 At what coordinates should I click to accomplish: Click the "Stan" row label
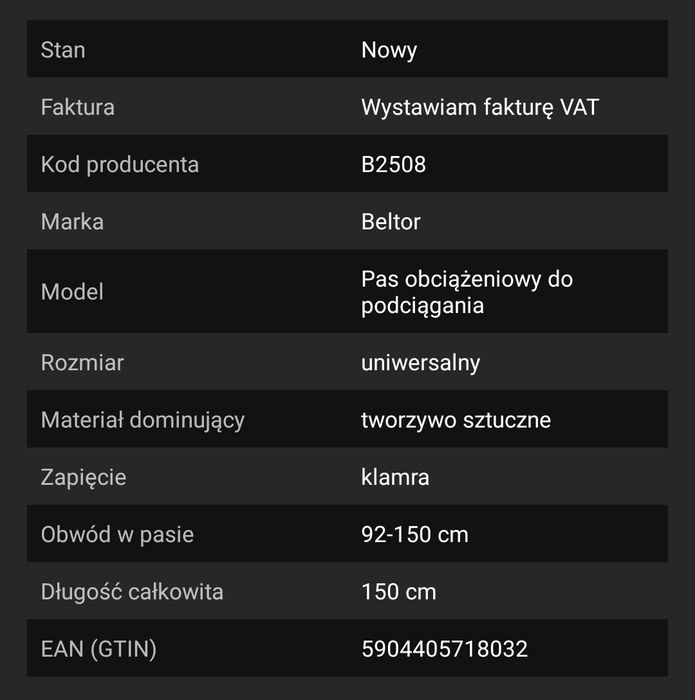click(x=63, y=50)
